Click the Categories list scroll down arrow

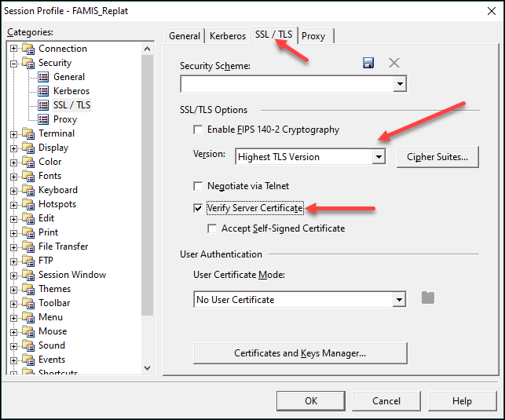point(147,367)
